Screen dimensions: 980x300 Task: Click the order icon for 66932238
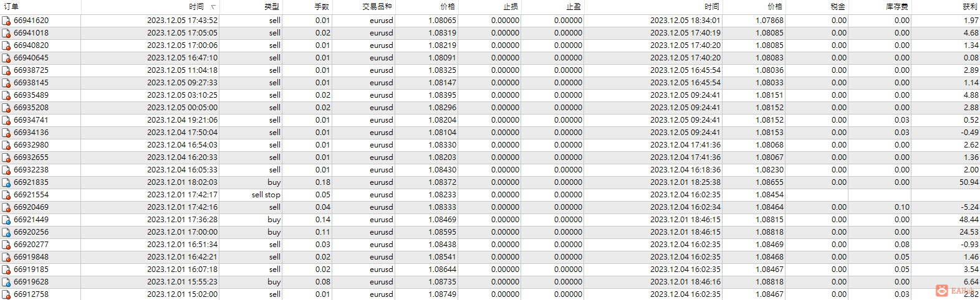tap(6, 170)
